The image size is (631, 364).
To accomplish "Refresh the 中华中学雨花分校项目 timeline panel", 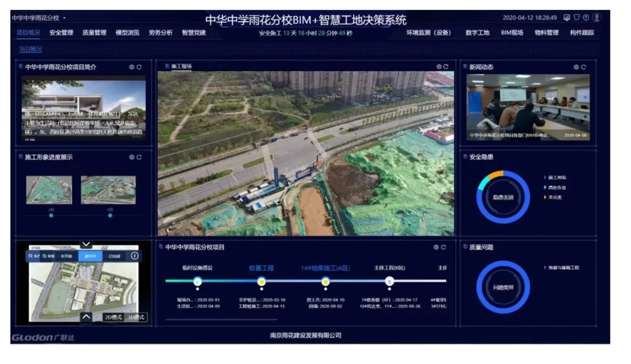I will tap(443, 248).
